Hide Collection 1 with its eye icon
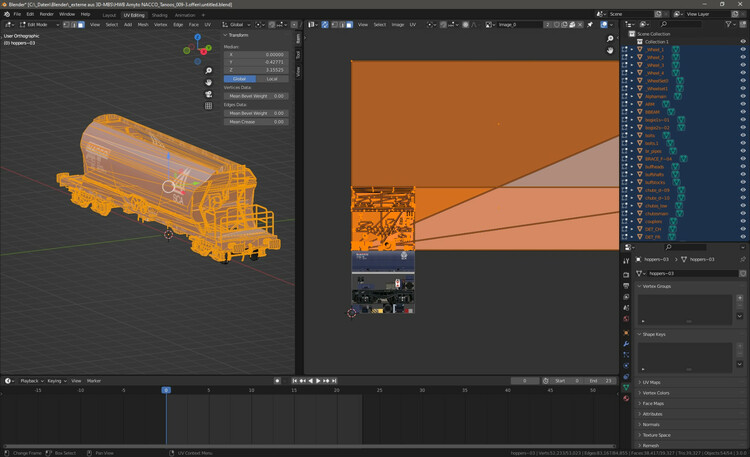The height and width of the screenshot is (457, 750). [743, 42]
